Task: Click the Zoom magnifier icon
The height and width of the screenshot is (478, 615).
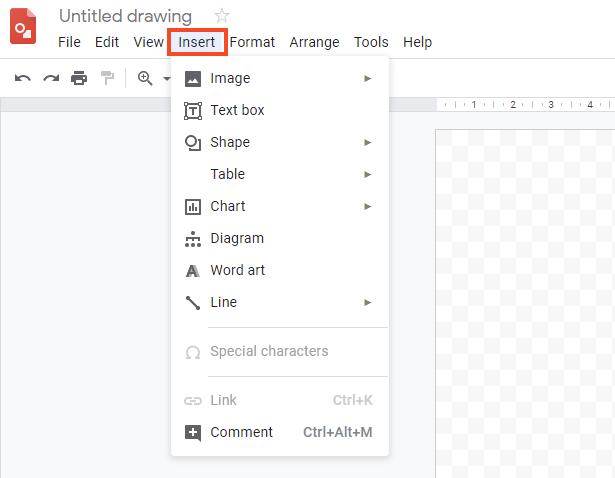Action: [145, 78]
